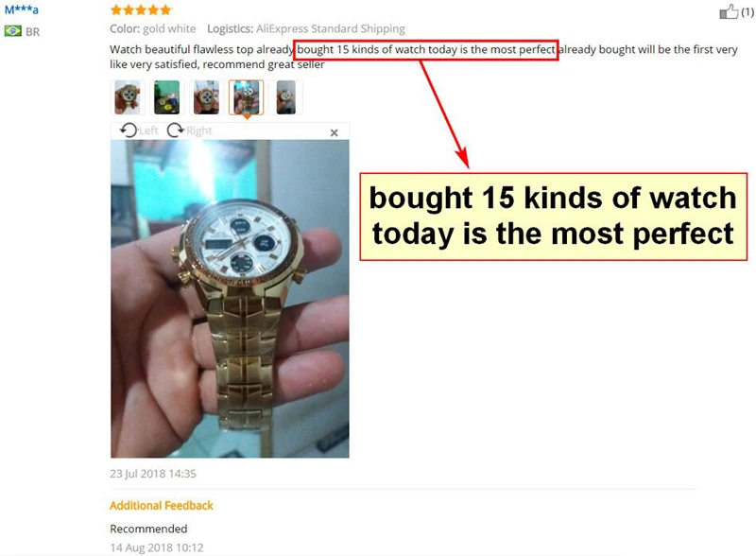Open the second review thumbnail with green background
The height and width of the screenshot is (556, 756).
click(x=167, y=97)
